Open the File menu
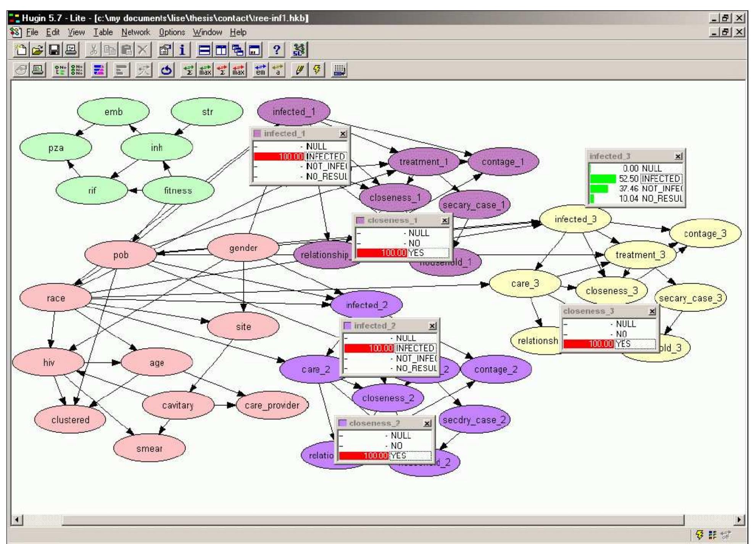756x544 pixels. pos(32,32)
